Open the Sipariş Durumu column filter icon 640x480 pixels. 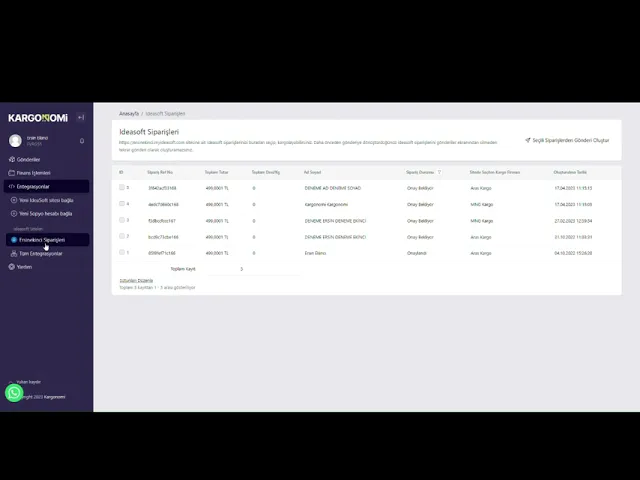click(x=439, y=172)
